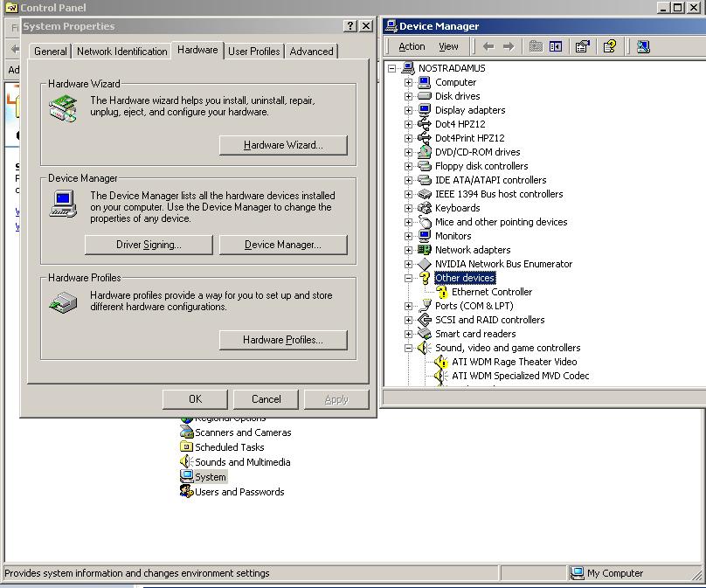Confirm with the OK button
The image size is (706, 588).
(x=195, y=399)
